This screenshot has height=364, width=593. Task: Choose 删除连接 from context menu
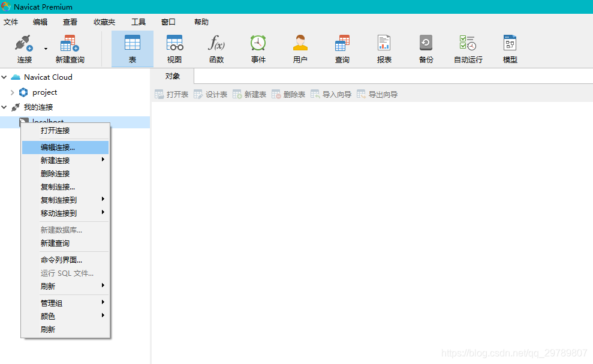(65, 174)
